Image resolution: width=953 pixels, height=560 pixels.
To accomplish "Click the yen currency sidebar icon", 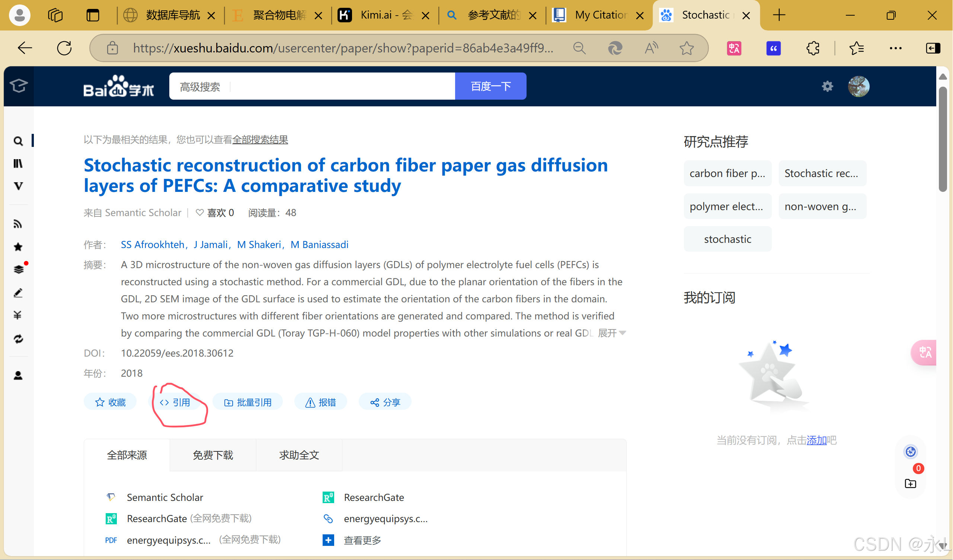I will (18, 315).
